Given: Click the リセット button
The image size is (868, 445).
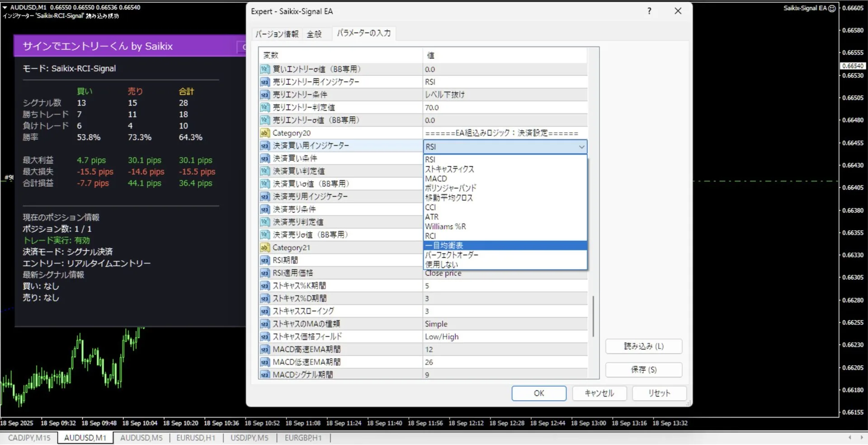Looking at the screenshot, I should coord(659,393).
